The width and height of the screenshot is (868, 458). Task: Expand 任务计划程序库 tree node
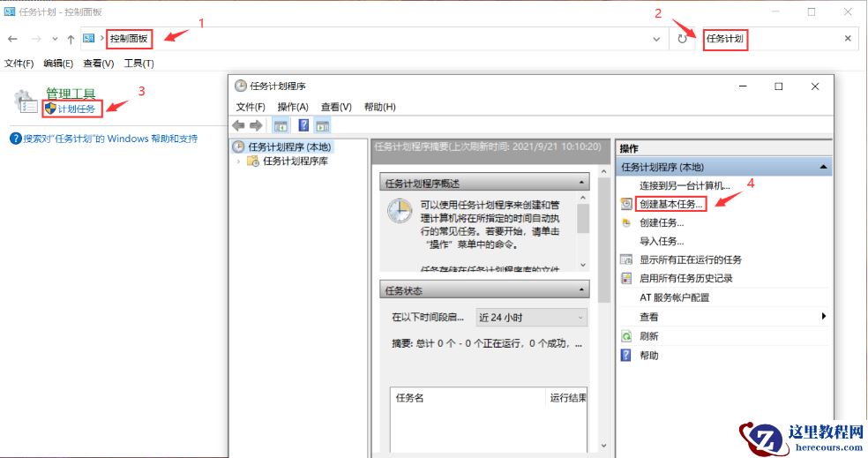238,161
